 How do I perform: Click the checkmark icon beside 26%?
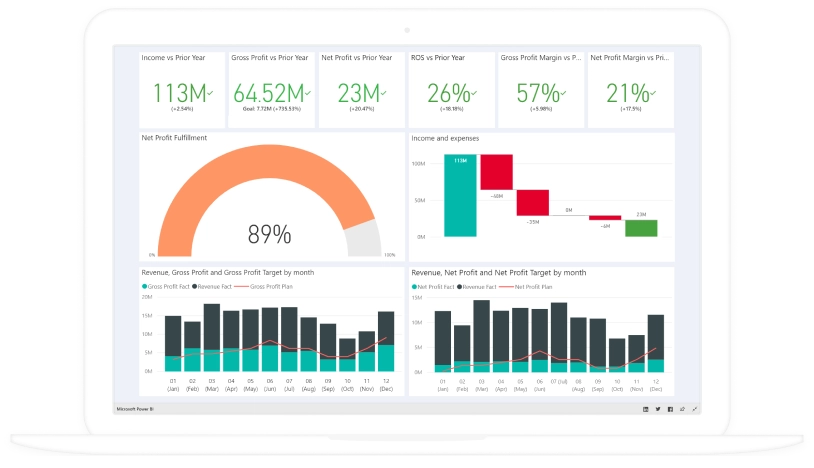(x=474, y=91)
